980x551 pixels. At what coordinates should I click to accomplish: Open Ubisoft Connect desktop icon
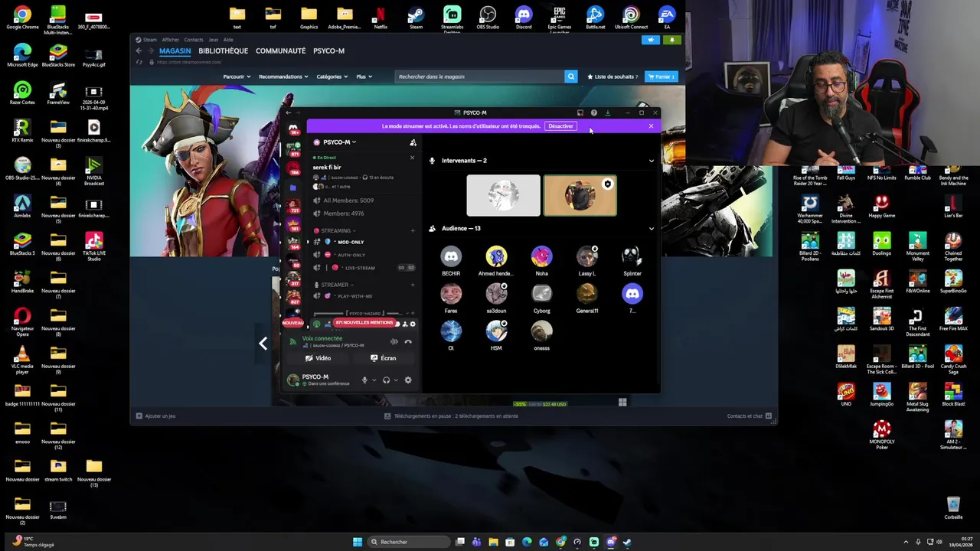631,17
